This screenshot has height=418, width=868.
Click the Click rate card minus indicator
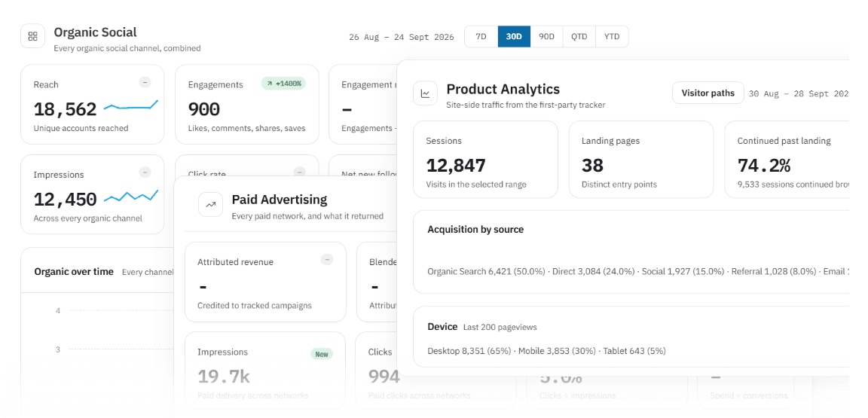click(x=299, y=172)
